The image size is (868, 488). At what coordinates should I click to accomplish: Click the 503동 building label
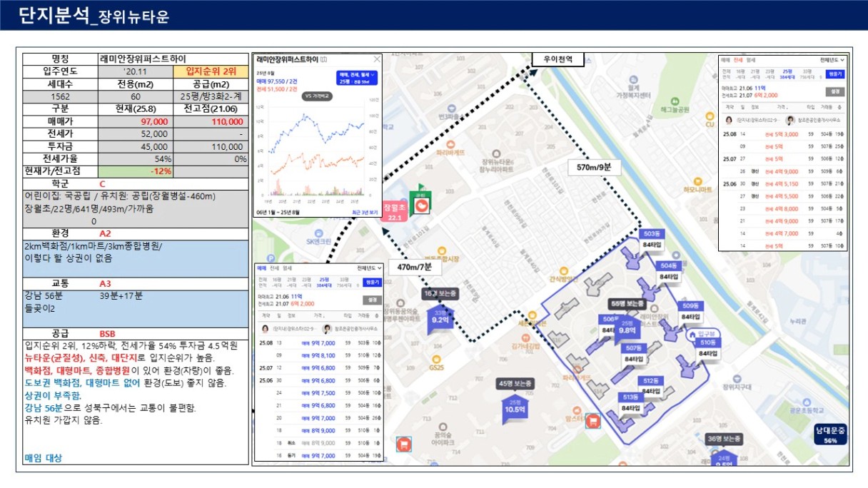click(652, 235)
